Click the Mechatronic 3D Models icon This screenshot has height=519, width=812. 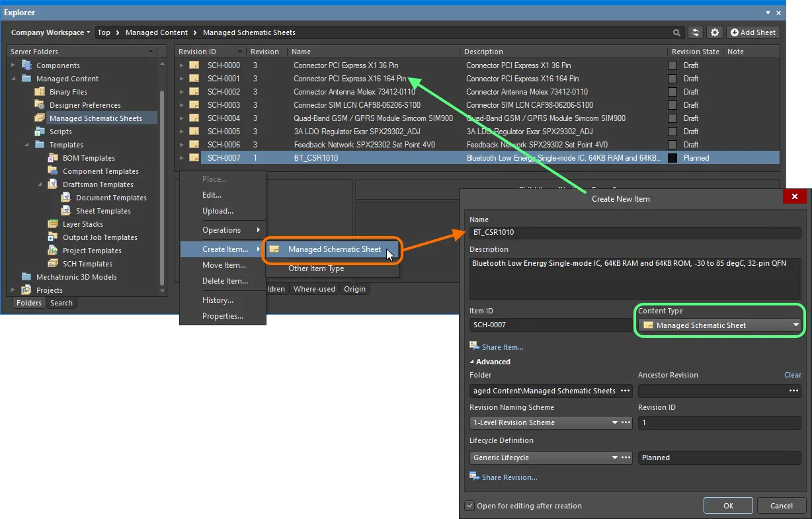tap(26, 276)
